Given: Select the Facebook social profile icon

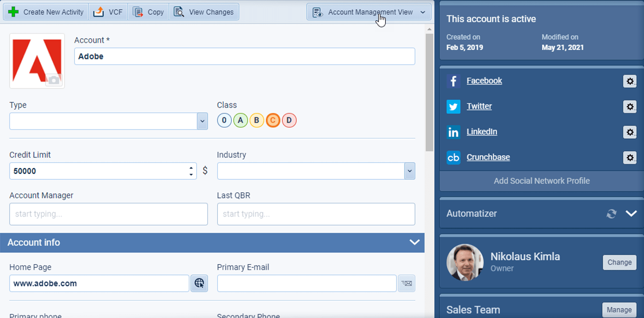Looking at the screenshot, I should click(x=453, y=81).
